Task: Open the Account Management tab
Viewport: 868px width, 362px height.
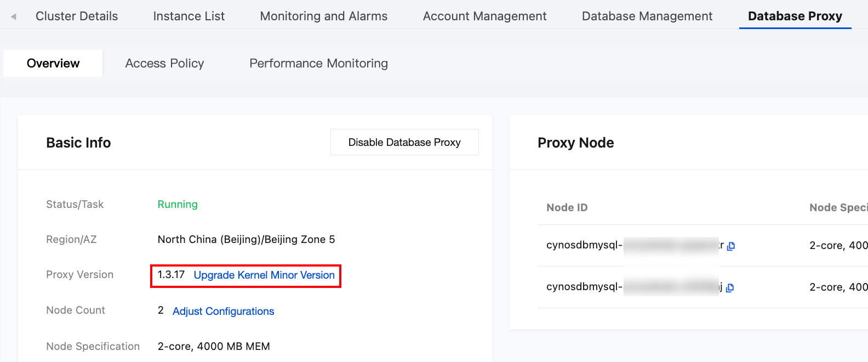Action: point(484,16)
